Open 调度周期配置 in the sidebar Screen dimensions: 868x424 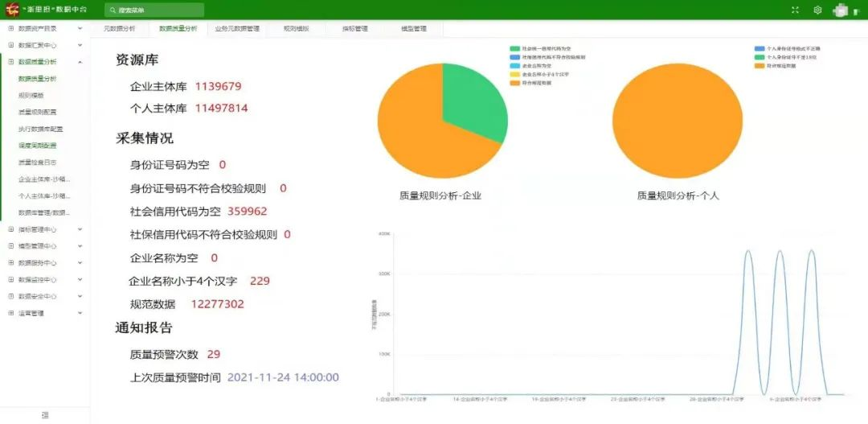[37, 146]
